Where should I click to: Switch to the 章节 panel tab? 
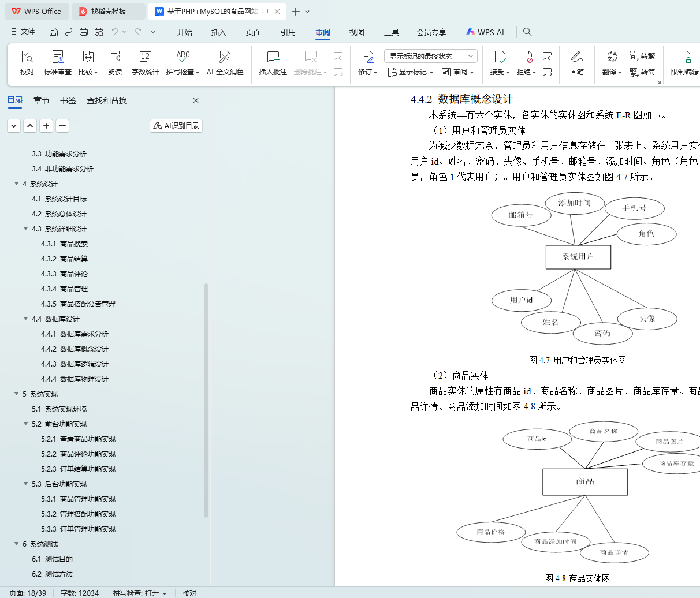(x=42, y=100)
